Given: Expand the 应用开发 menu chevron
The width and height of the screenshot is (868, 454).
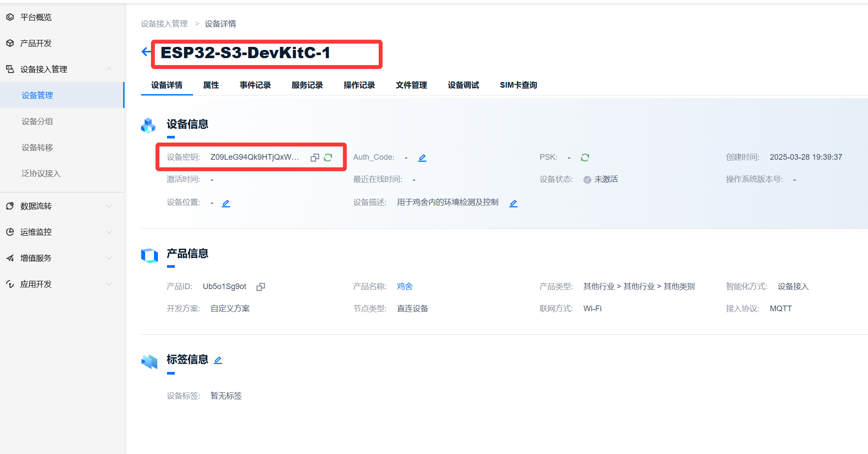Looking at the screenshot, I should coord(109,284).
